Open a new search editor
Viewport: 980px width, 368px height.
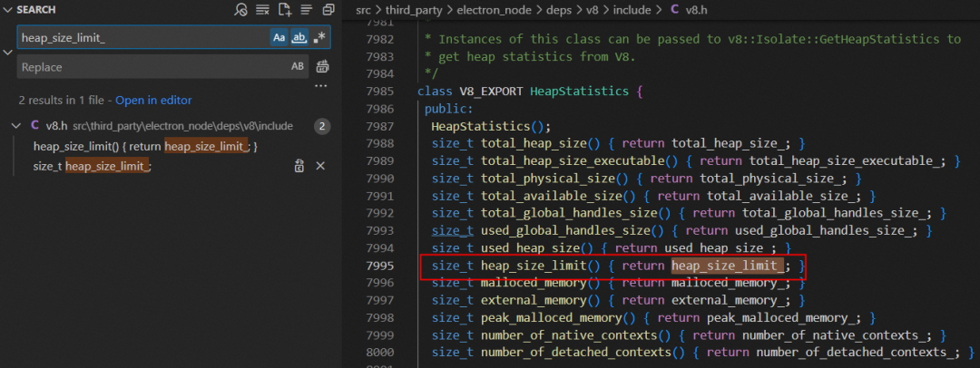[x=284, y=9]
